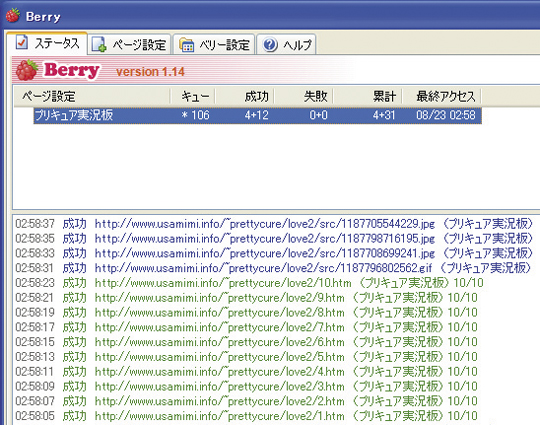
Task: Click last access time 08/23 02:58
Action: (446, 115)
